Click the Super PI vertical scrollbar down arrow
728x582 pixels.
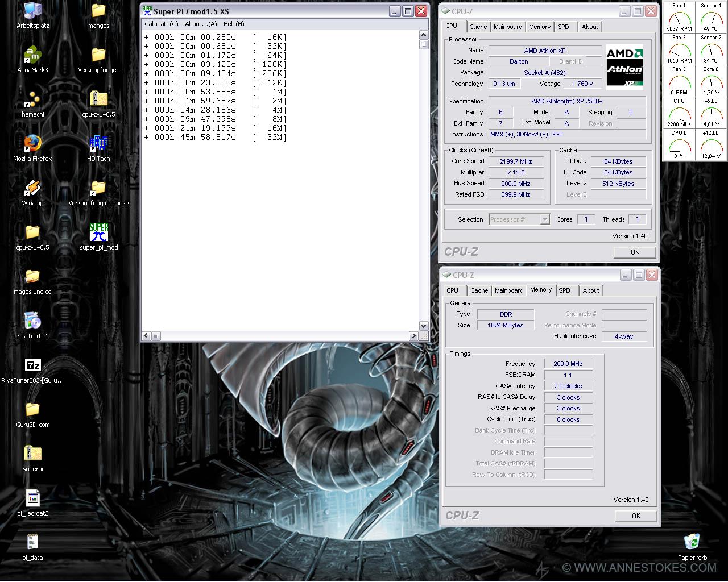point(424,326)
